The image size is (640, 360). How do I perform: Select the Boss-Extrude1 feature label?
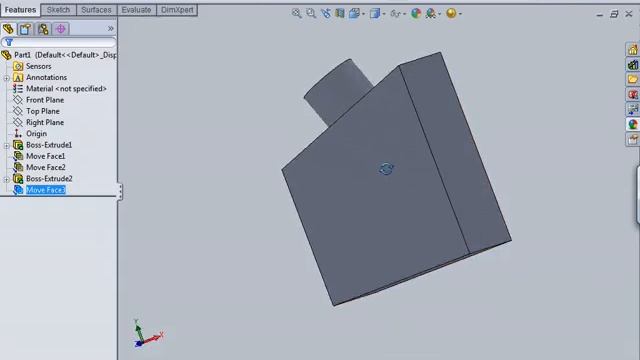click(49, 145)
